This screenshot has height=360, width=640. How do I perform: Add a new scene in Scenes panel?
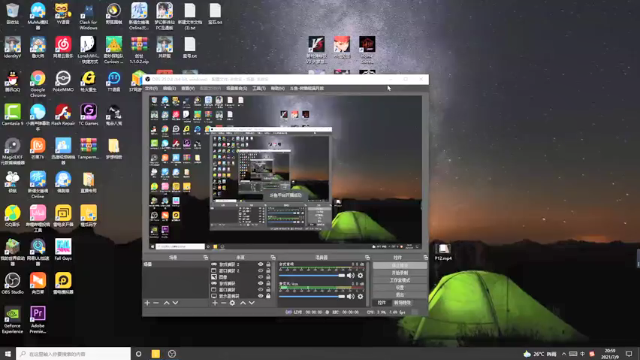coord(147,303)
